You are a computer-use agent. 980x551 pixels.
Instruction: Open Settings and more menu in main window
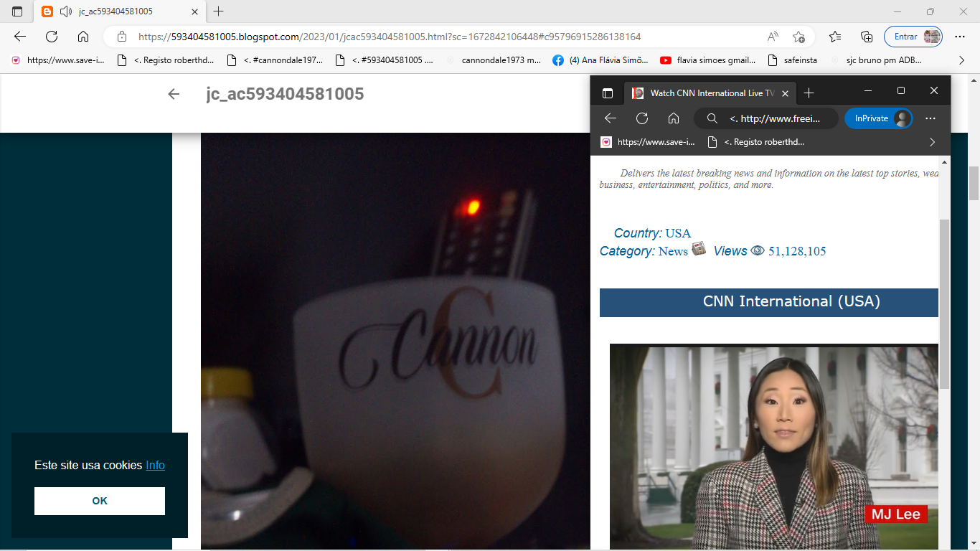961,37
